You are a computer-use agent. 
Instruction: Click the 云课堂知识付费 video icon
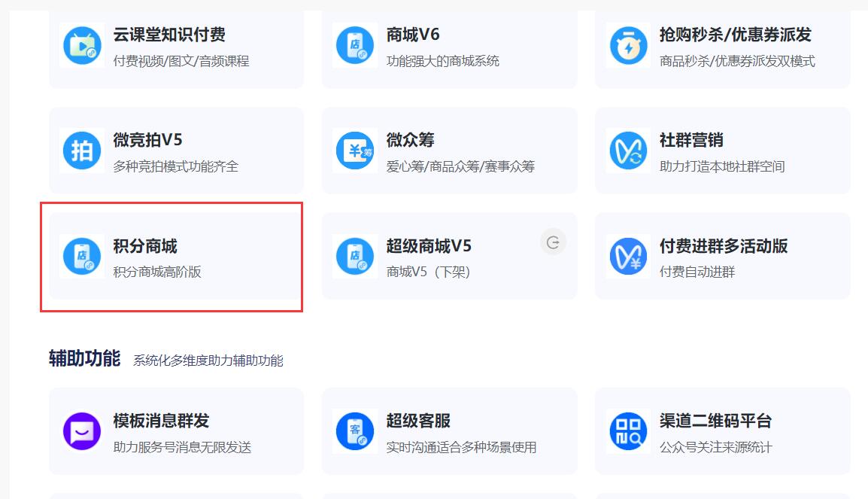[x=82, y=45]
